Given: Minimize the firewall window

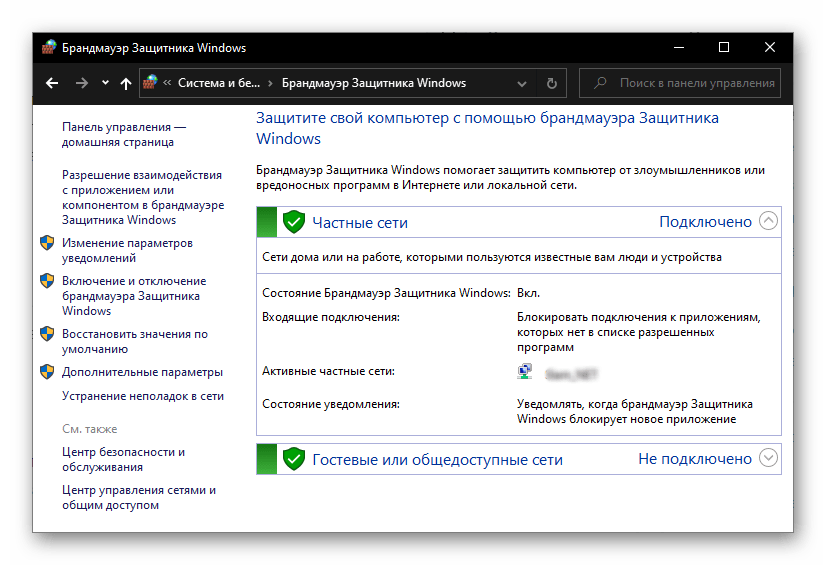Looking at the screenshot, I should [x=679, y=47].
